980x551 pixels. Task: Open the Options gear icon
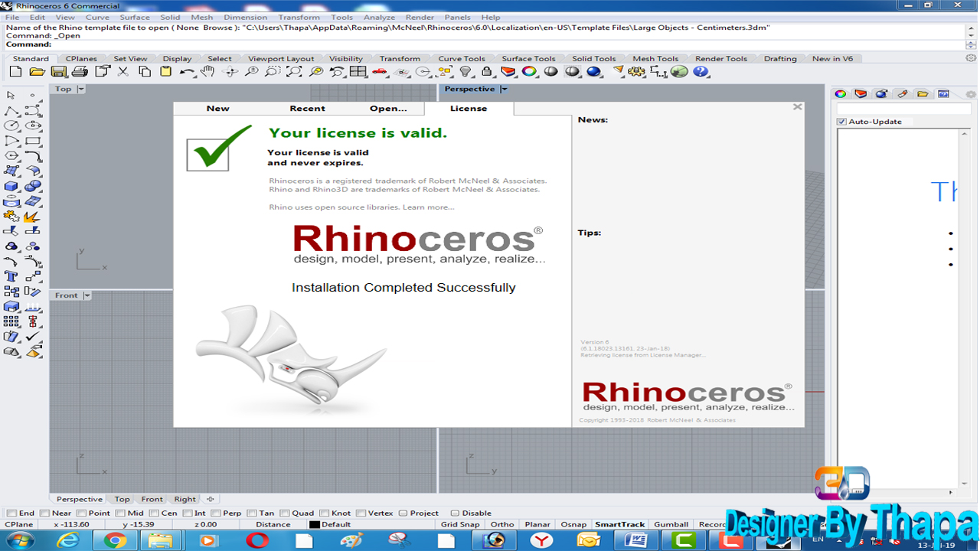[x=636, y=71]
